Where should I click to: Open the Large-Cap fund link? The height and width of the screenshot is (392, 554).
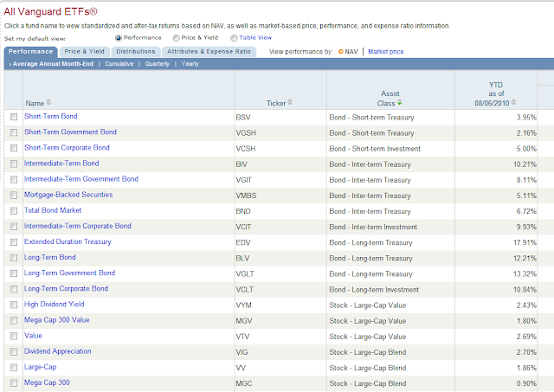[x=41, y=367]
